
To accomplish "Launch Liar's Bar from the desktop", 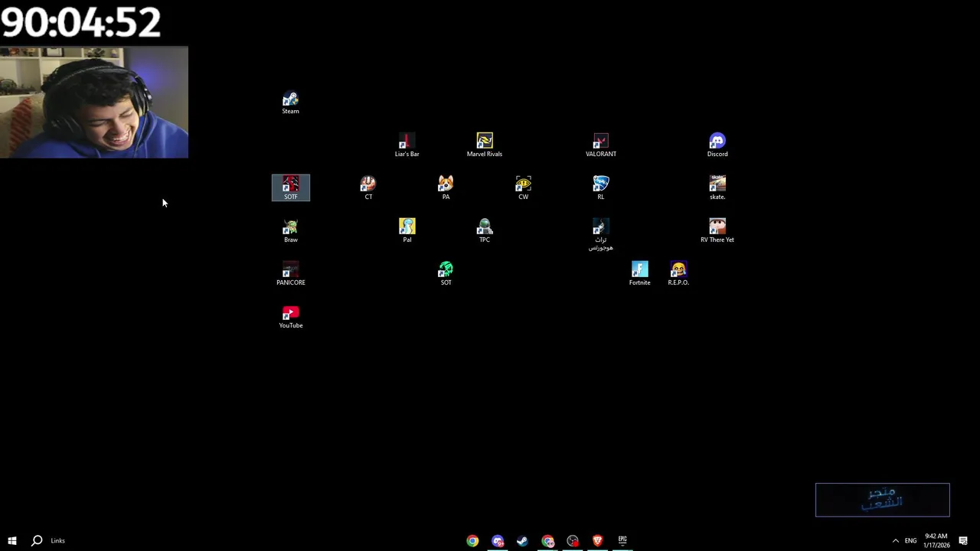I will coord(407,145).
